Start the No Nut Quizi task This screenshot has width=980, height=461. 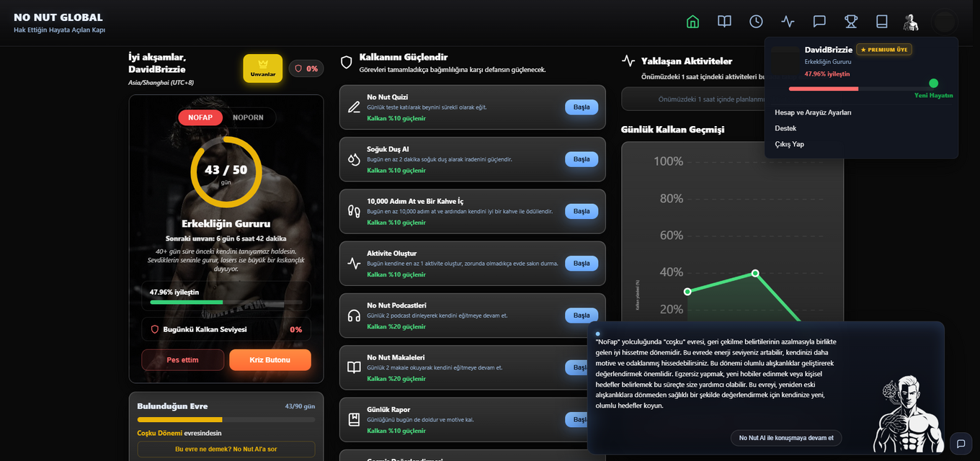pyautogui.click(x=582, y=107)
